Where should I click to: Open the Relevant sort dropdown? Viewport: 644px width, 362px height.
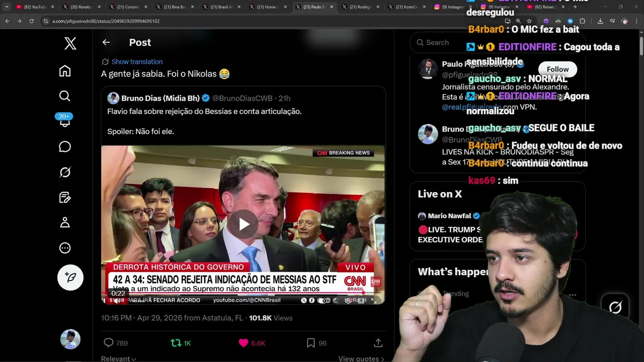[x=118, y=358]
